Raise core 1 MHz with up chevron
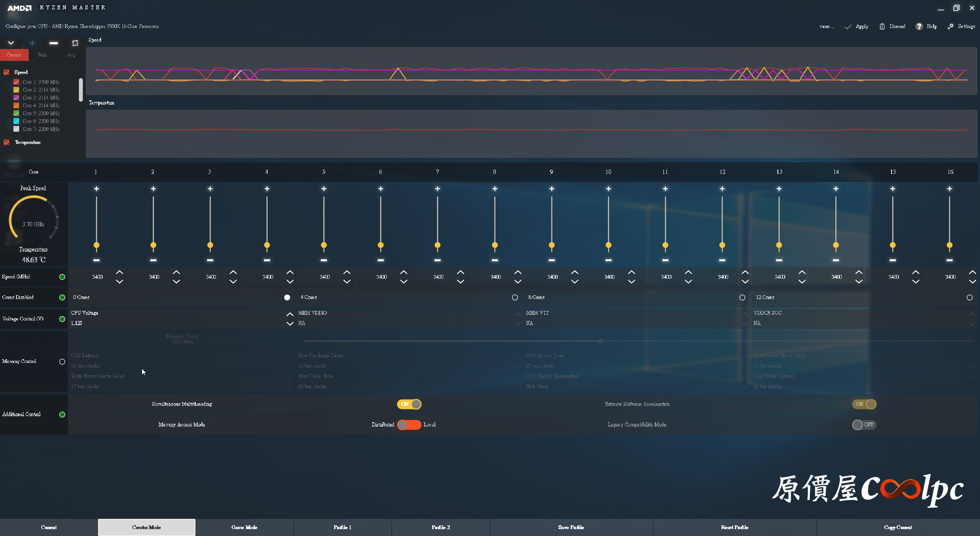 [119, 272]
